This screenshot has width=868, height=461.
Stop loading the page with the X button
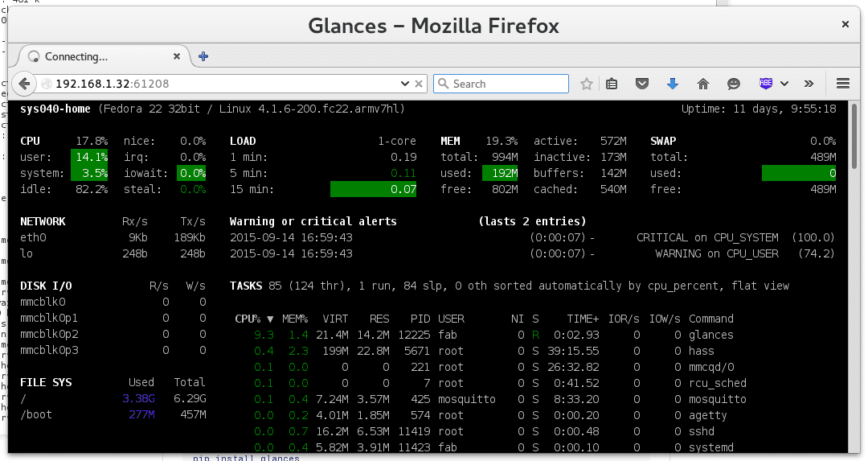[x=419, y=84]
